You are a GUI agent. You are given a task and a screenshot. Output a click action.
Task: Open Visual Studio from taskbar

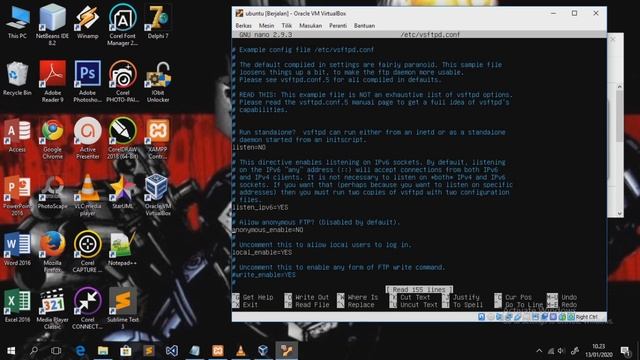(172, 351)
